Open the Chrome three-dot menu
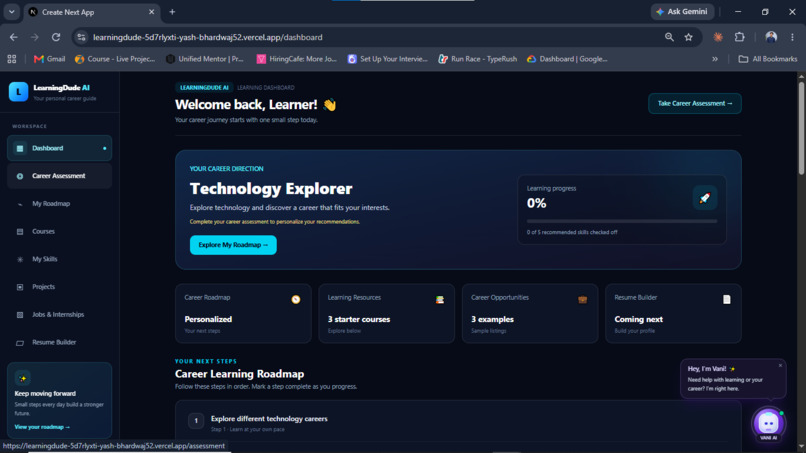806x453 pixels. (x=792, y=37)
